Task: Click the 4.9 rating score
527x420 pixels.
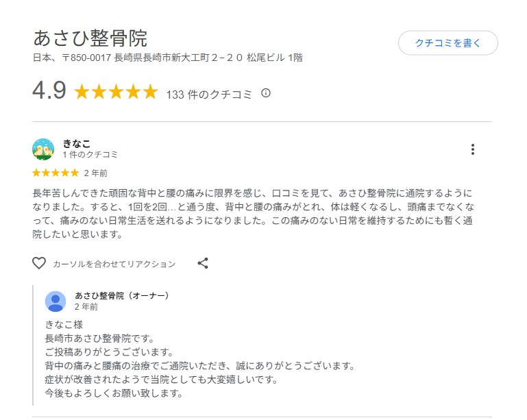Action: coord(49,91)
